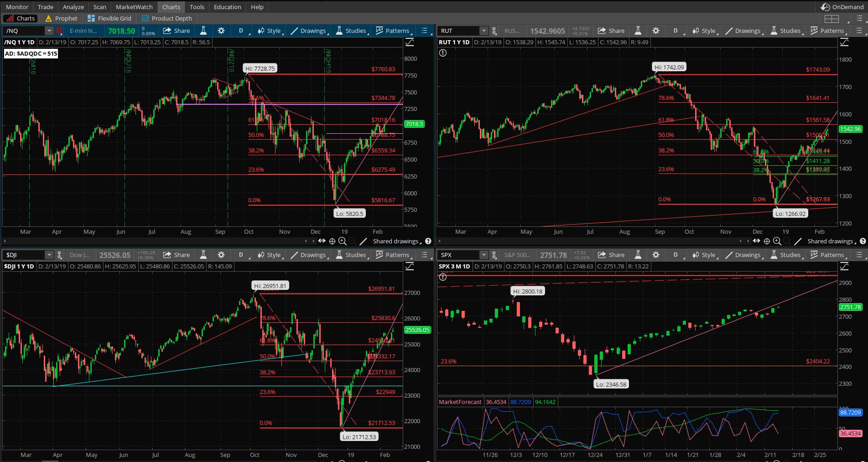The width and height of the screenshot is (868, 462).
Task: Select the drawing line tool under RUT chart
Action: [x=798, y=241]
